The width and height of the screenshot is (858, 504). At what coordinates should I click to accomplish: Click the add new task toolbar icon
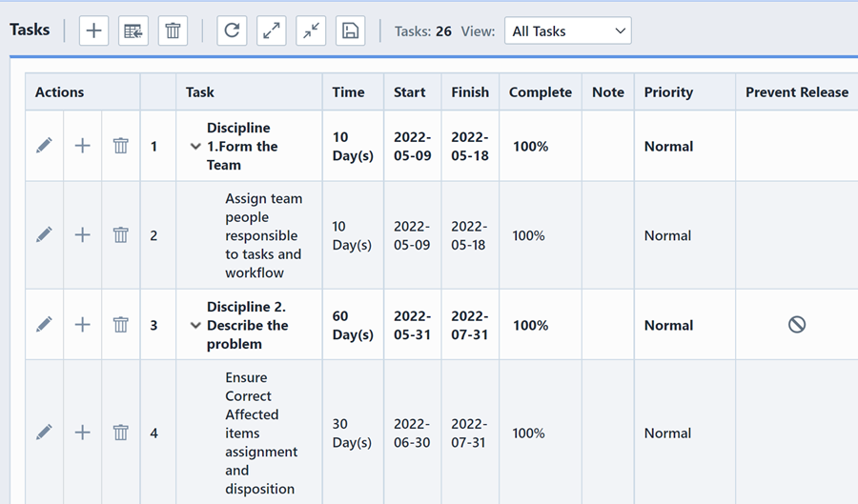[x=93, y=30]
